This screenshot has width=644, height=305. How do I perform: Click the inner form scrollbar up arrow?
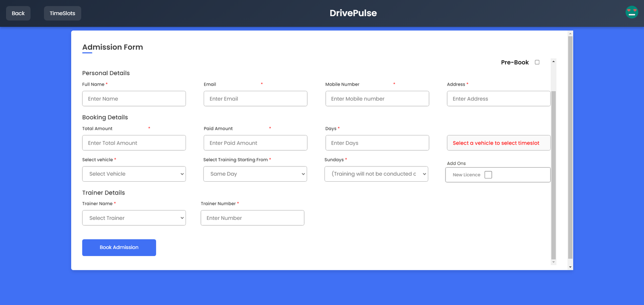tap(553, 61)
